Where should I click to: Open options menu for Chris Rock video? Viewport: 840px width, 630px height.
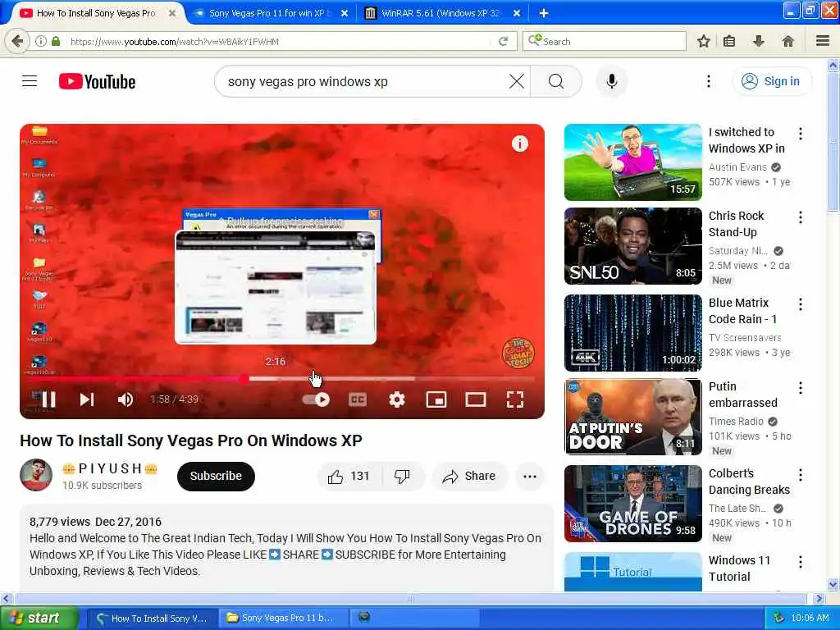[801, 217]
